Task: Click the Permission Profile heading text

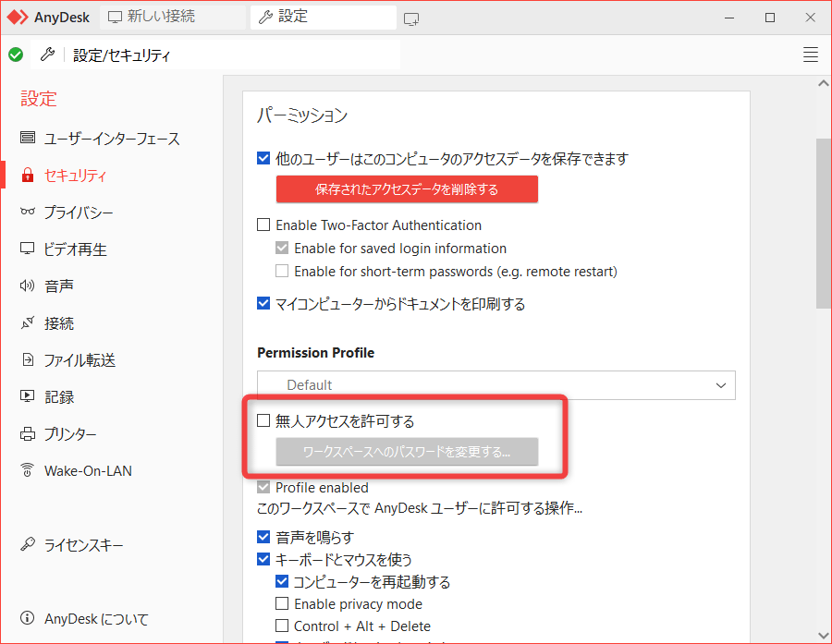Action: pos(316,353)
